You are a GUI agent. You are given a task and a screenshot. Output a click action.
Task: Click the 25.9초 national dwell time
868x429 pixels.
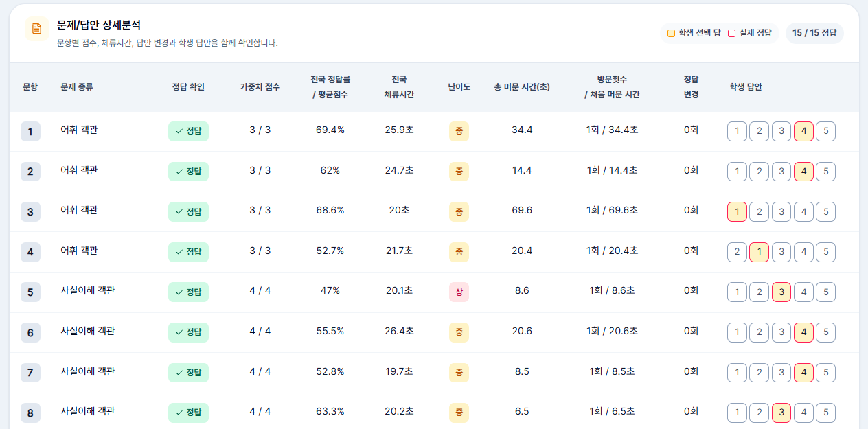[x=399, y=130]
